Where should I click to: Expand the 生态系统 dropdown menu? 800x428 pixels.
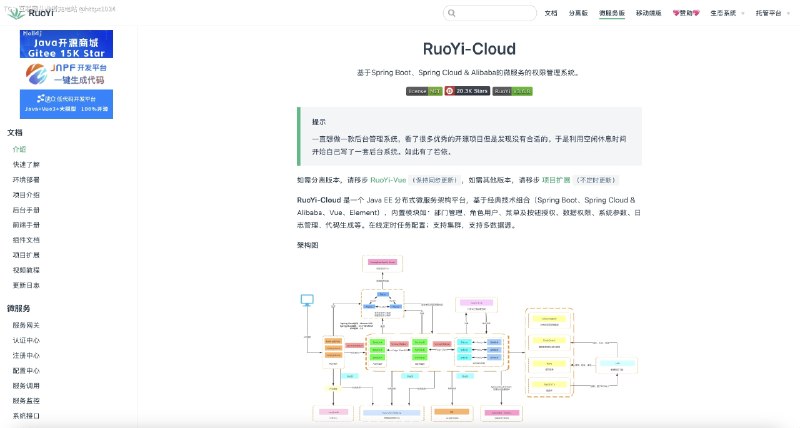[727, 13]
